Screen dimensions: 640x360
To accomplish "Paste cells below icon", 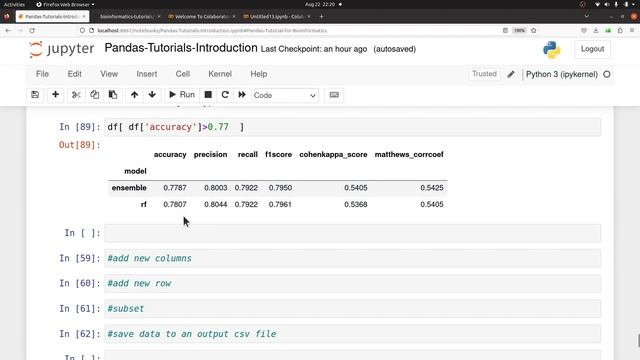I will click(x=113, y=95).
